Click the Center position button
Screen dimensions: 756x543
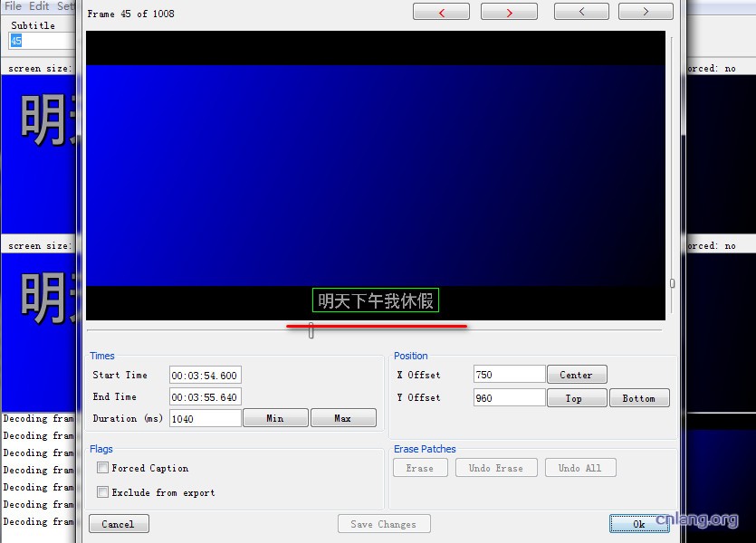coord(576,375)
